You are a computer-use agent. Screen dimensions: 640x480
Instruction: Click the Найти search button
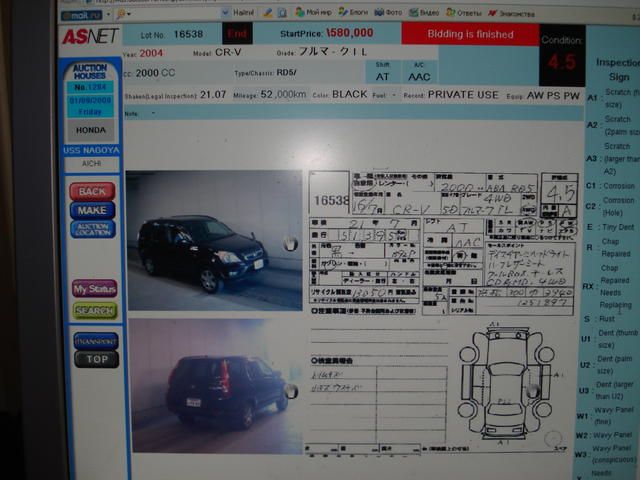238,13
